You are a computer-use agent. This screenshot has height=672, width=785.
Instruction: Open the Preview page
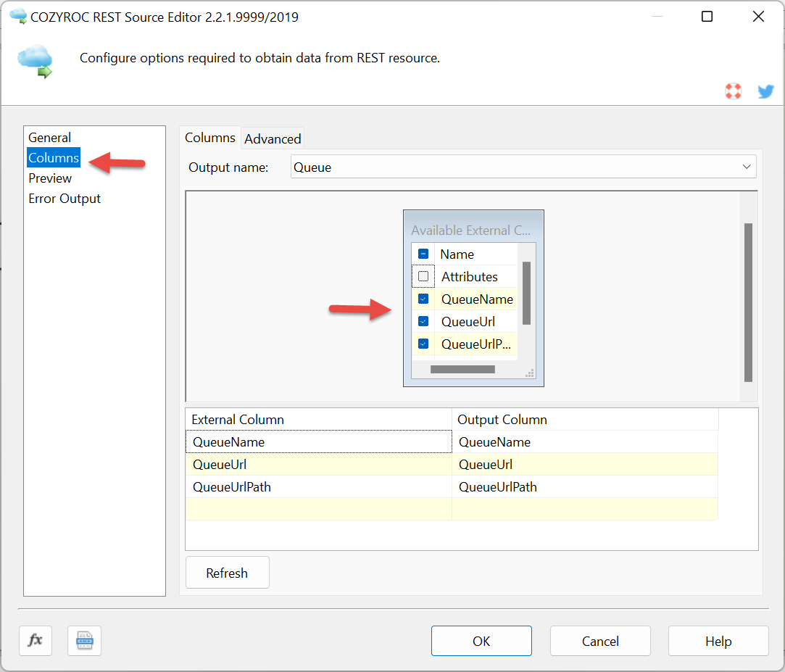(x=50, y=178)
